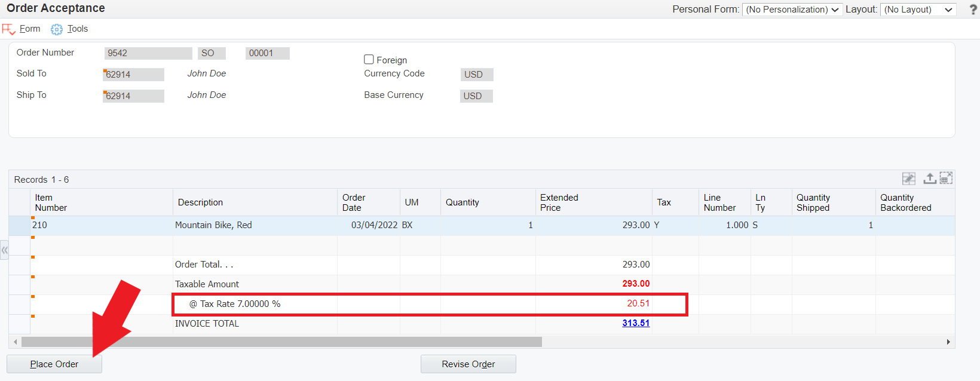Click the Ship To field 62914
Image resolution: width=980 pixels, height=381 pixels.
pos(133,96)
